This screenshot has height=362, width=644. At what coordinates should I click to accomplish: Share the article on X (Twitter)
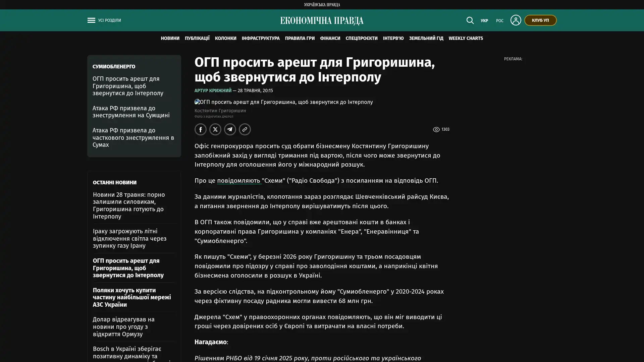pos(215,129)
